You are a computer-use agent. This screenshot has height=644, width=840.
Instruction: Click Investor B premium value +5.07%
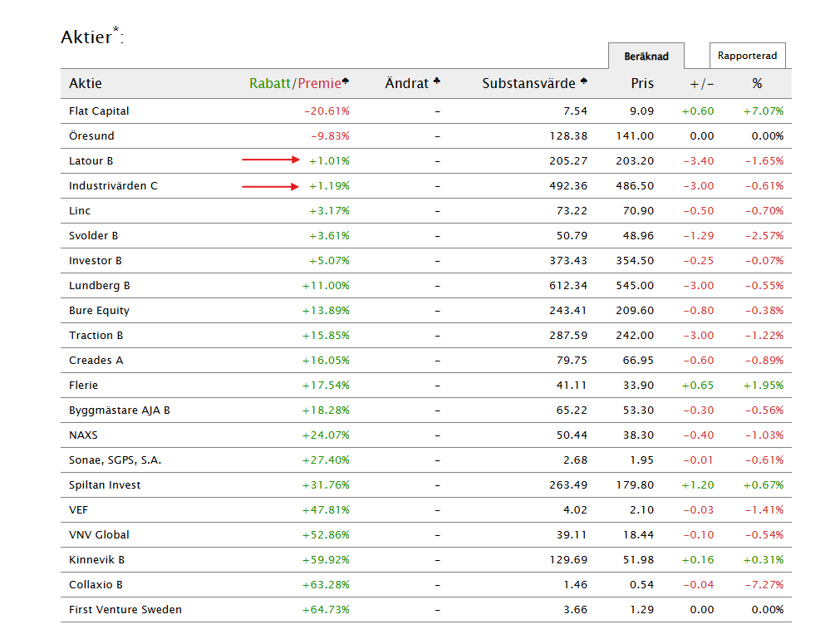click(x=329, y=261)
